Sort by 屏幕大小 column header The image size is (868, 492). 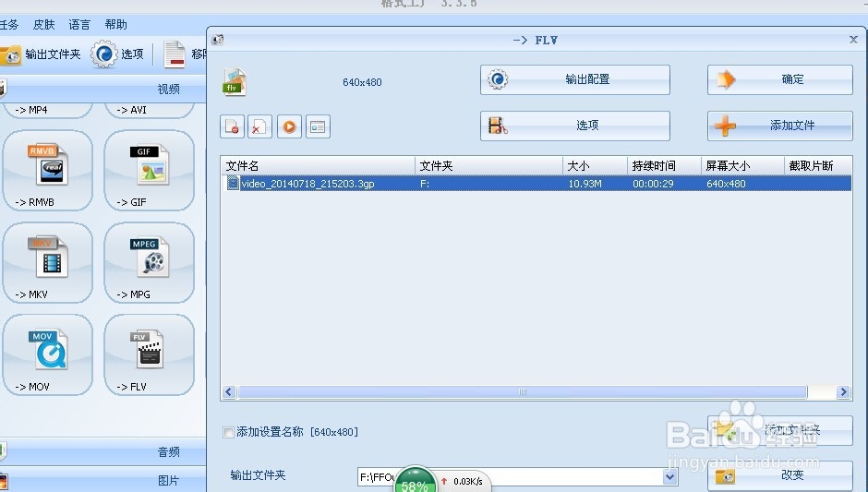click(x=743, y=165)
